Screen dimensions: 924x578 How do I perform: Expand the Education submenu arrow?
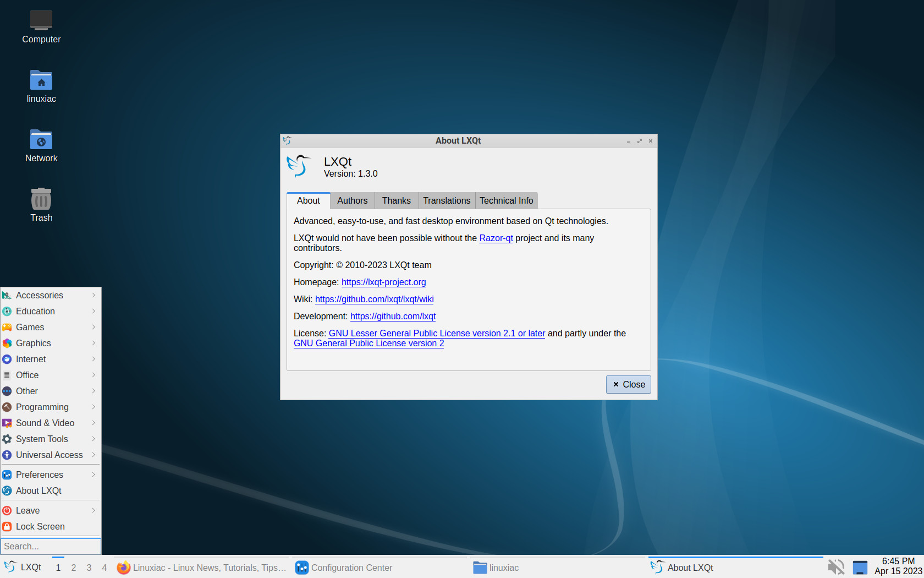click(x=94, y=312)
